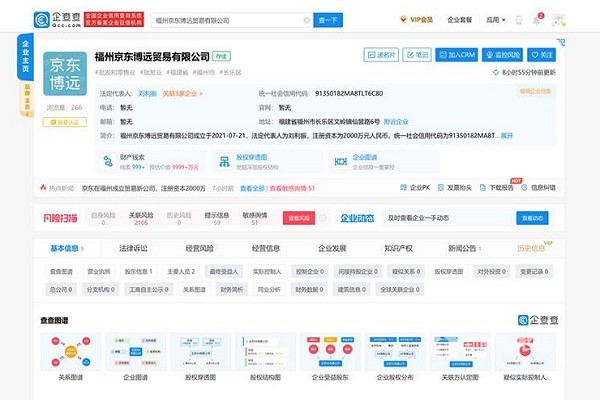Click the 企业图谱 bracket icon
This screenshot has width=600, height=400.
pyautogui.click(x=341, y=162)
